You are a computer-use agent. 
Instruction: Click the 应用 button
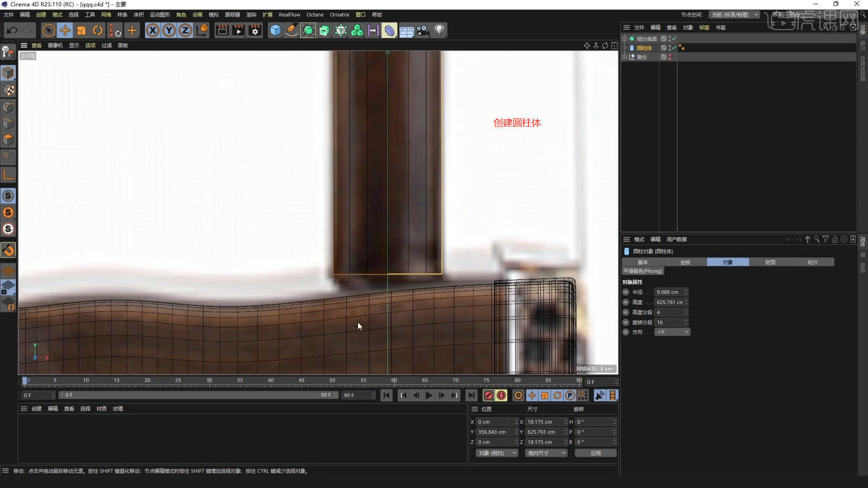(596, 453)
